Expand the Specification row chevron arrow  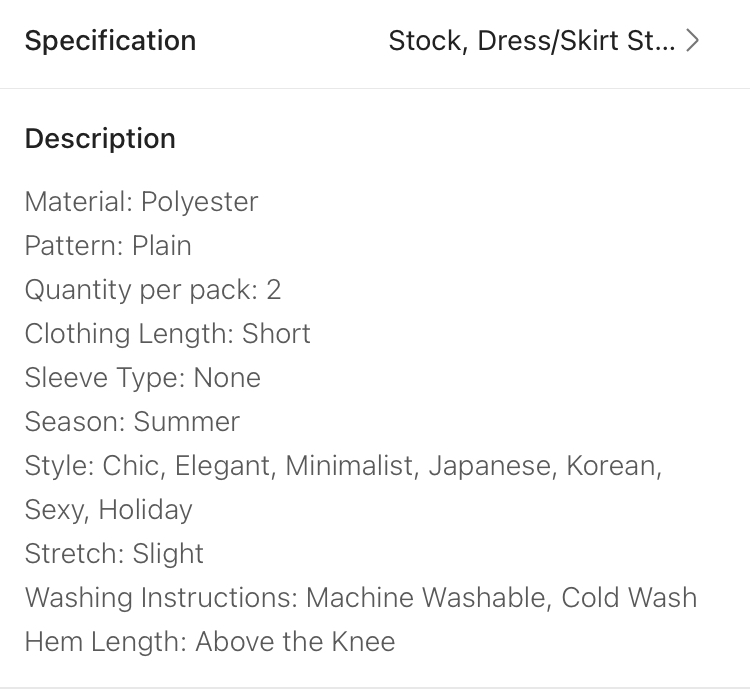pos(693,42)
